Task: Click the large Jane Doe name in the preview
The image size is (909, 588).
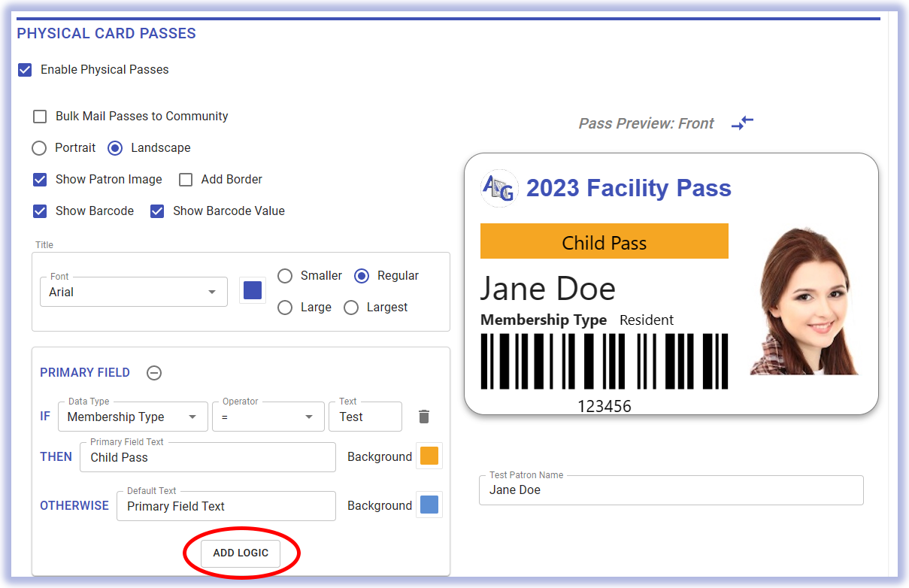Action: (548, 289)
